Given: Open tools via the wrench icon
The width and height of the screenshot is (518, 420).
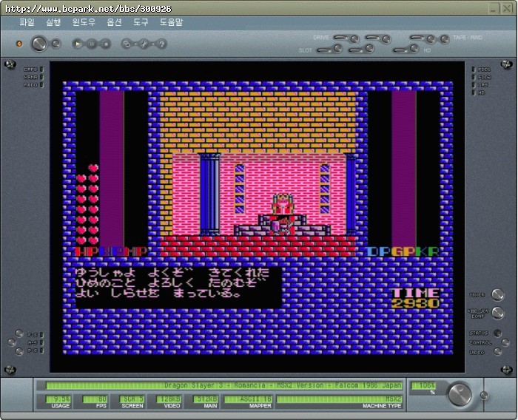Looking at the screenshot, I should [144, 44].
